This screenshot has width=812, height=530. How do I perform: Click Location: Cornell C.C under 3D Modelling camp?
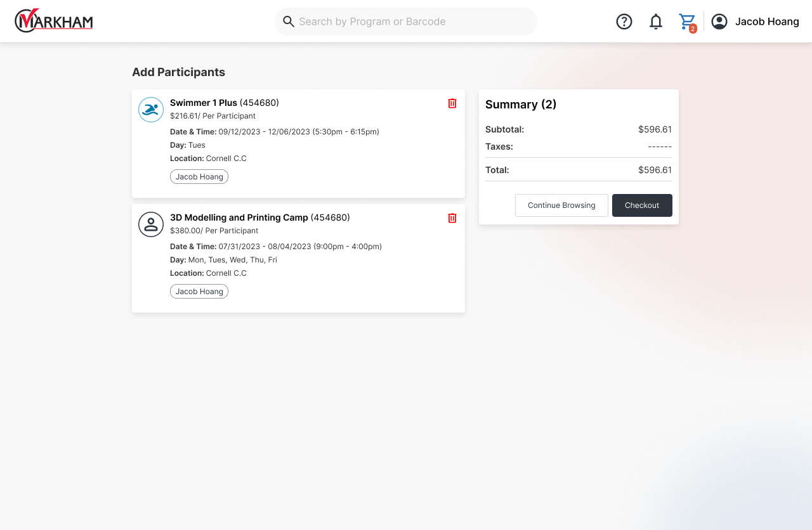coord(208,273)
